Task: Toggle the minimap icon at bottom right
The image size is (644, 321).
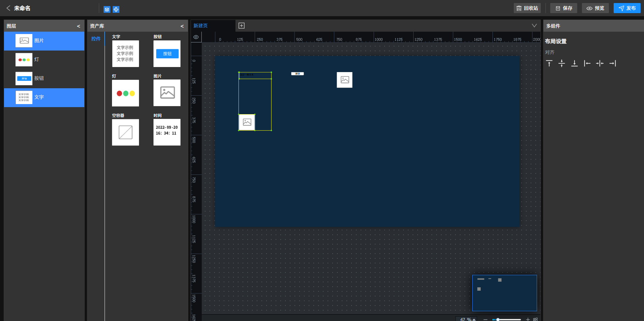Action: click(535, 319)
